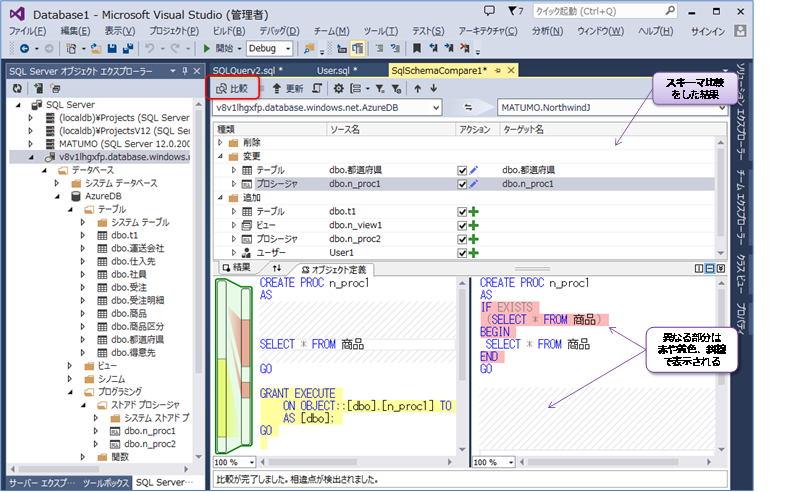Open the ファイル(F) menu
The image size is (800, 492).
click(27, 31)
